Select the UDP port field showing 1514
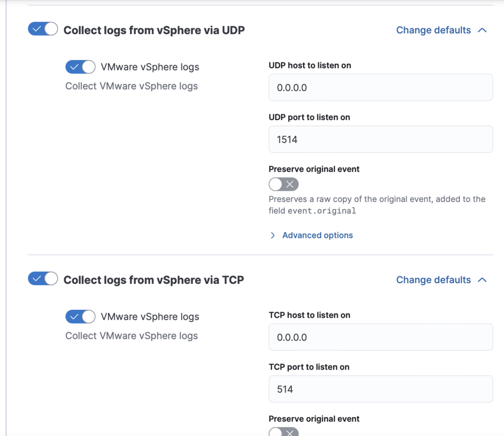504x436 pixels. [380, 139]
